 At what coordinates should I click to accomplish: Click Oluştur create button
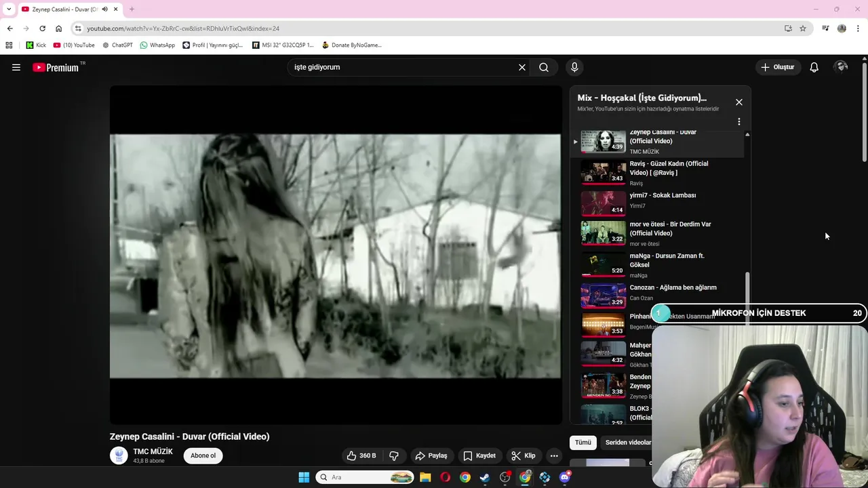click(x=777, y=67)
